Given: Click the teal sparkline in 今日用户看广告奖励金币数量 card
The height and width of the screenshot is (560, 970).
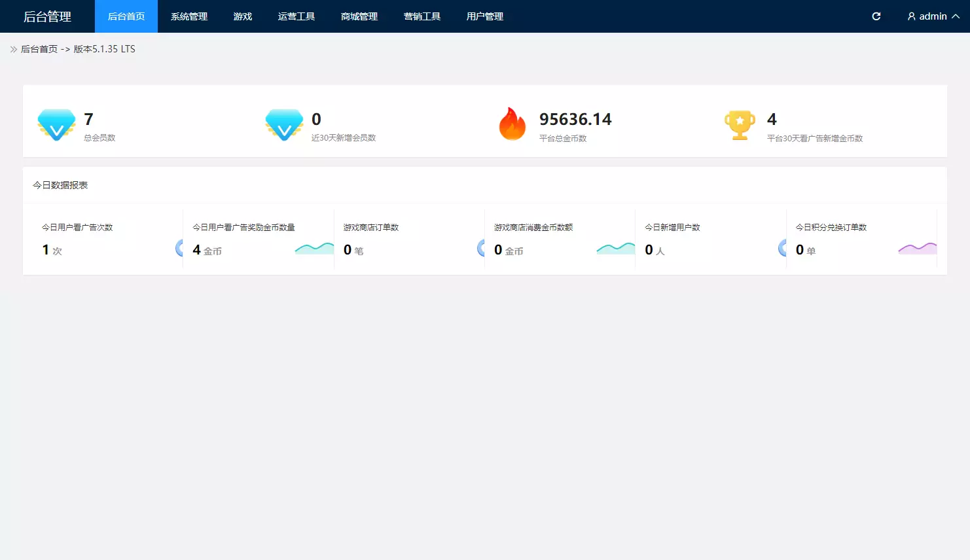Looking at the screenshot, I should (314, 249).
